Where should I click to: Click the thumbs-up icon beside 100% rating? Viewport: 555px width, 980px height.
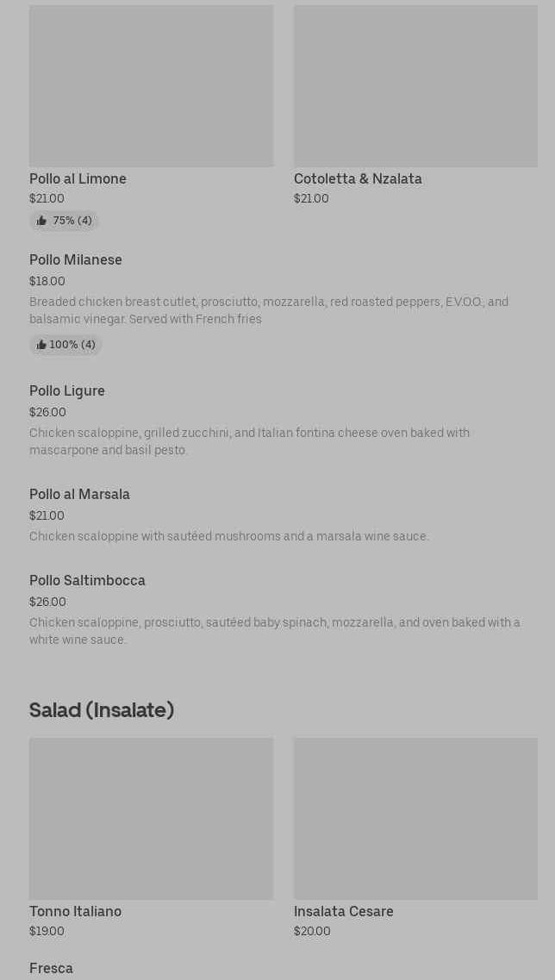coord(41,346)
